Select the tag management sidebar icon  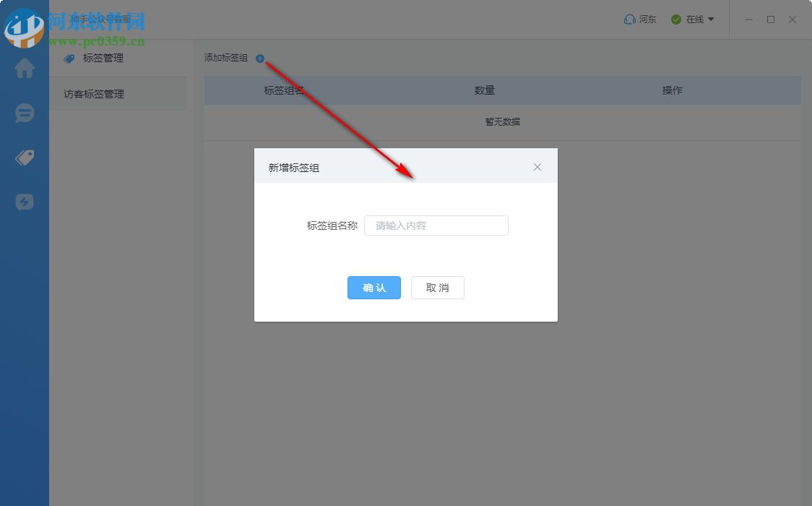click(25, 157)
